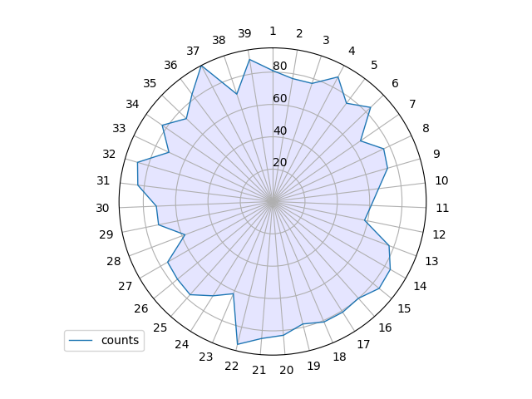
Task: Click the axis label 8
Action: pos(426,128)
